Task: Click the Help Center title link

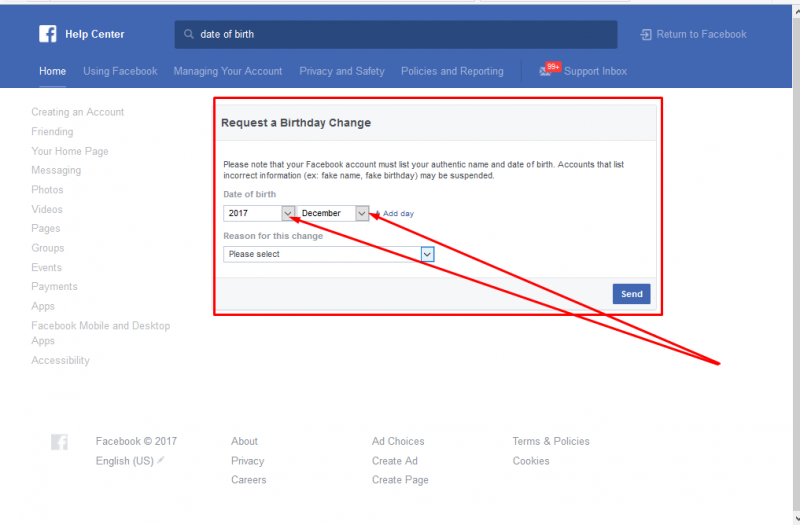Action: point(95,34)
